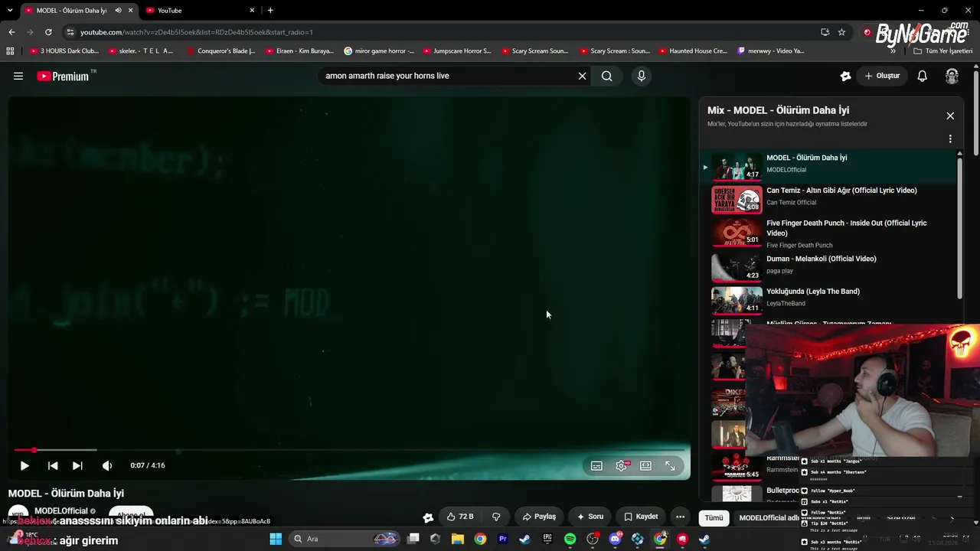Open the YouTube guide hamburger menu
Image resolution: width=980 pixels, height=551 pixels.
tap(18, 76)
